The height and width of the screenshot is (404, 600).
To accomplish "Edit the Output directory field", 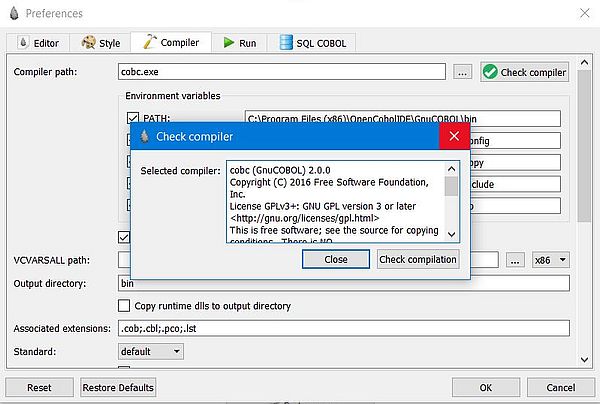I will 344,283.
